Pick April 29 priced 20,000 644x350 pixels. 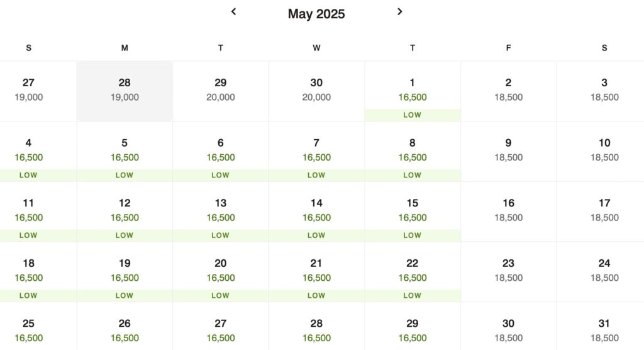(x=221, y=91)
